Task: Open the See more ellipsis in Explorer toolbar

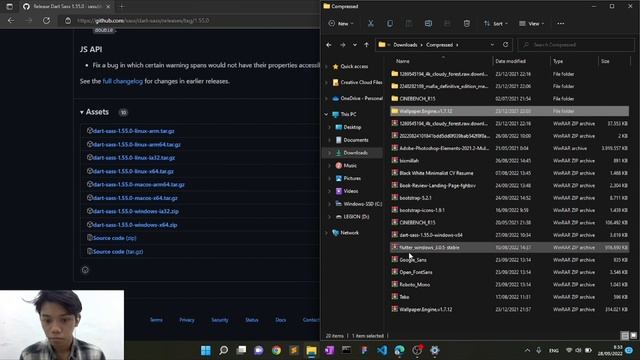Action: click(x=560, y=24)
